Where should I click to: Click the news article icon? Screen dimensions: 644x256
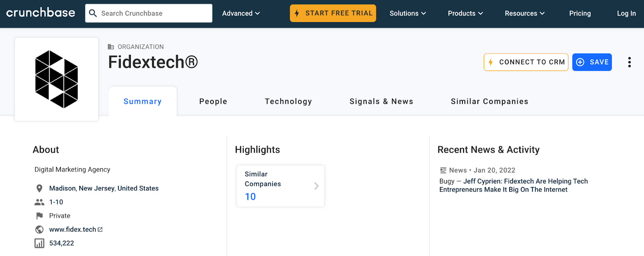[x=443, y=170]
